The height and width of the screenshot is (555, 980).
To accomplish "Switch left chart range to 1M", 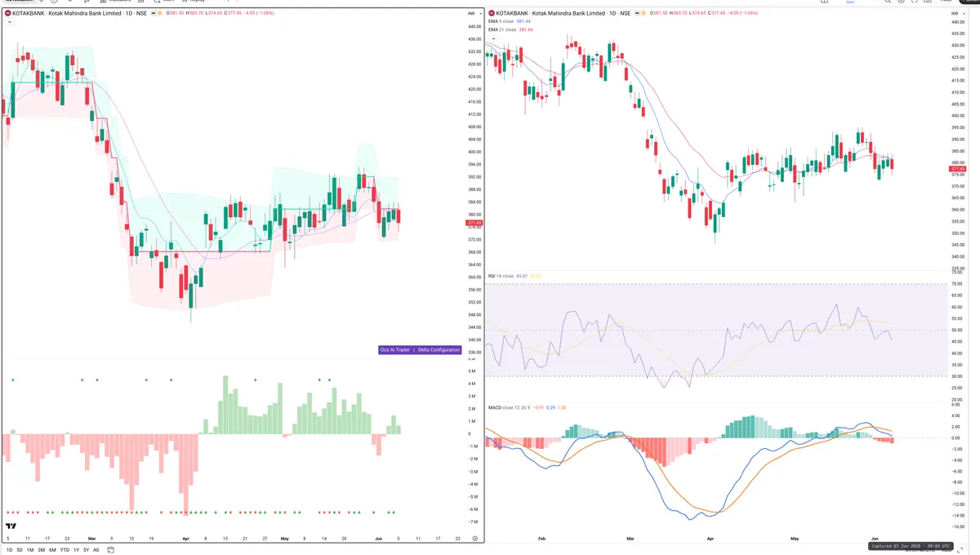I will click(x=30, y=550).
